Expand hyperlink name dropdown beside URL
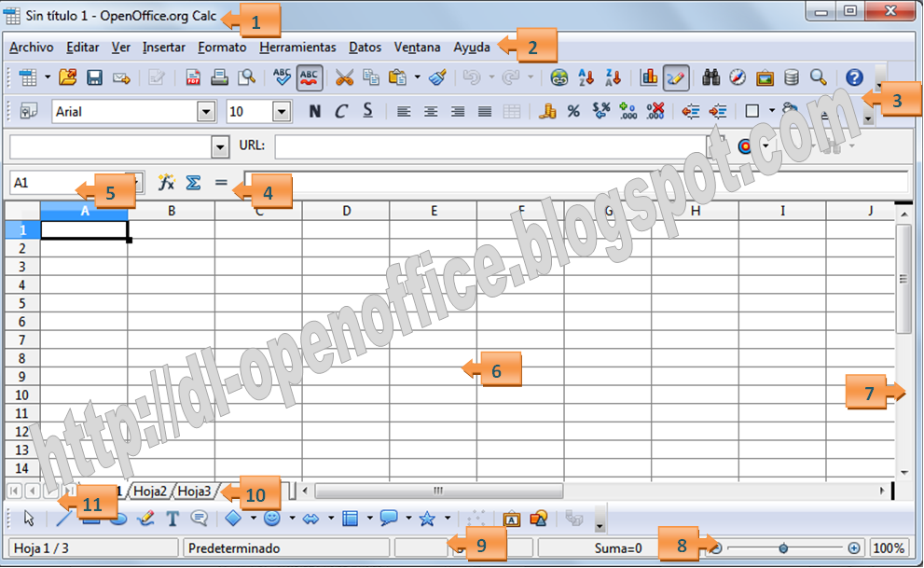924x568 pixels. 220,146
